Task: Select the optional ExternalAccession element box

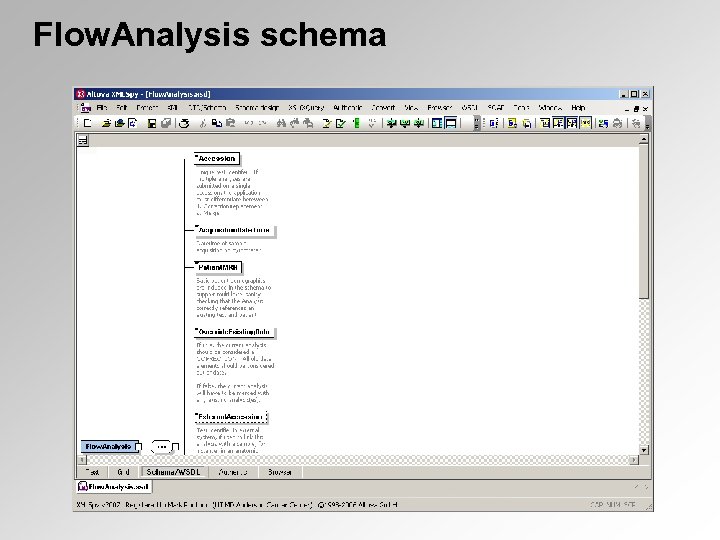Action: (x=231, y=417)
